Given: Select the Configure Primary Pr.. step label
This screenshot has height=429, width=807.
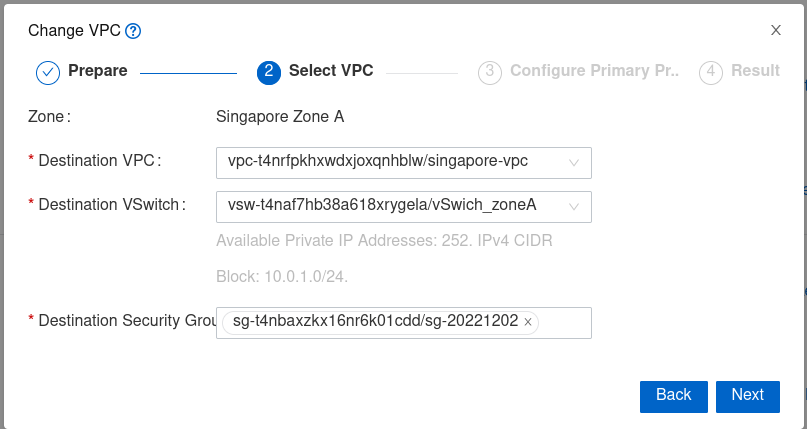Looking at the screenshot, I should pyautogui.click(x=594, y=71).
